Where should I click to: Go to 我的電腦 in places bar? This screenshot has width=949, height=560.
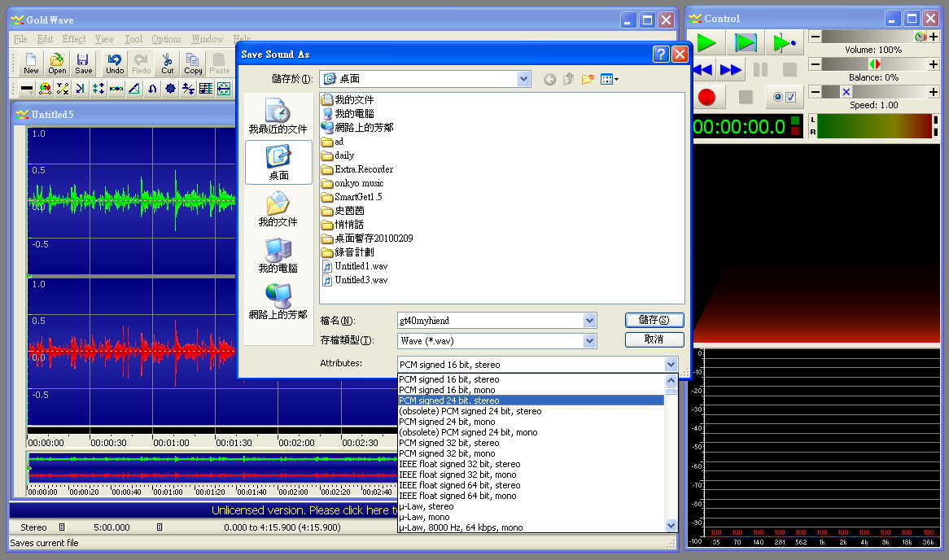point(278,255)
